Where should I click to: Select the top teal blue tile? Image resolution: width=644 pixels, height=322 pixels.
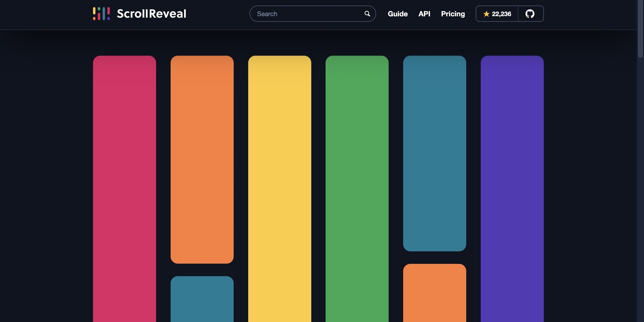434,153
